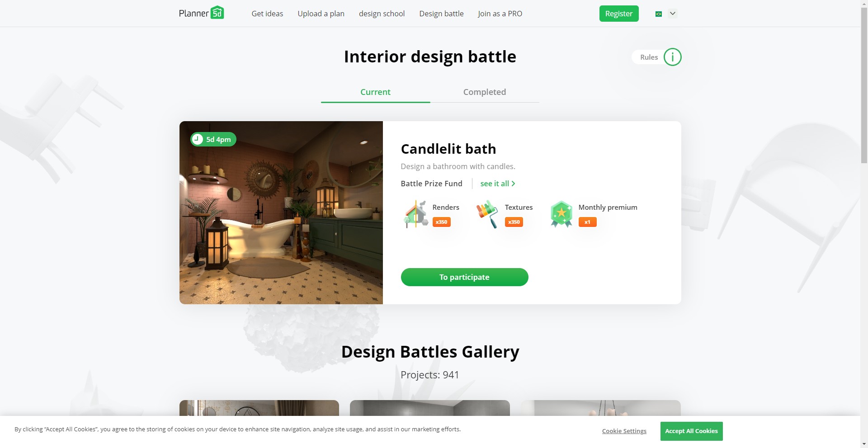The width and height of the screenshot is (868, 448).
Task: Click the Brazil flag language icon
Action: 659,14
